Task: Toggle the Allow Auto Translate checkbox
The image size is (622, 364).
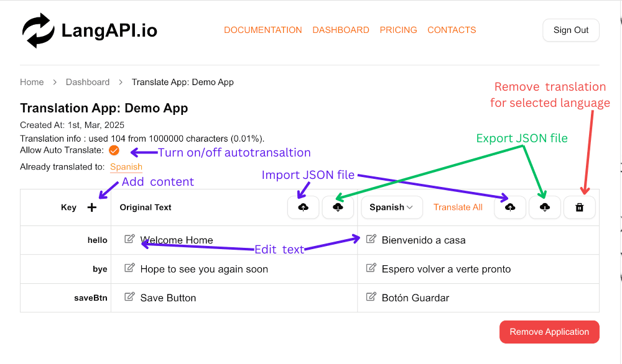Action: (x=114, y=150)
